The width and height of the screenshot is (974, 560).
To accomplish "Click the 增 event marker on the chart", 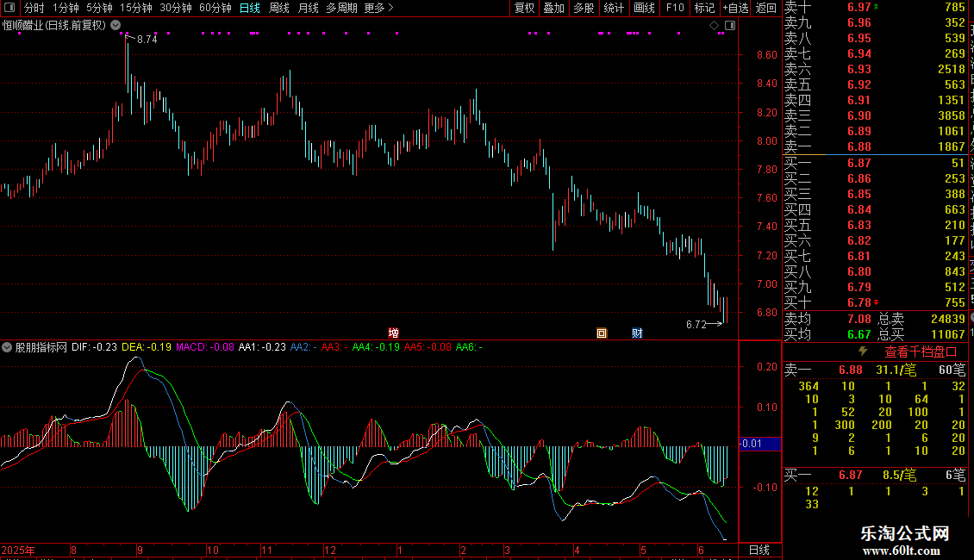I will [393, 333].
